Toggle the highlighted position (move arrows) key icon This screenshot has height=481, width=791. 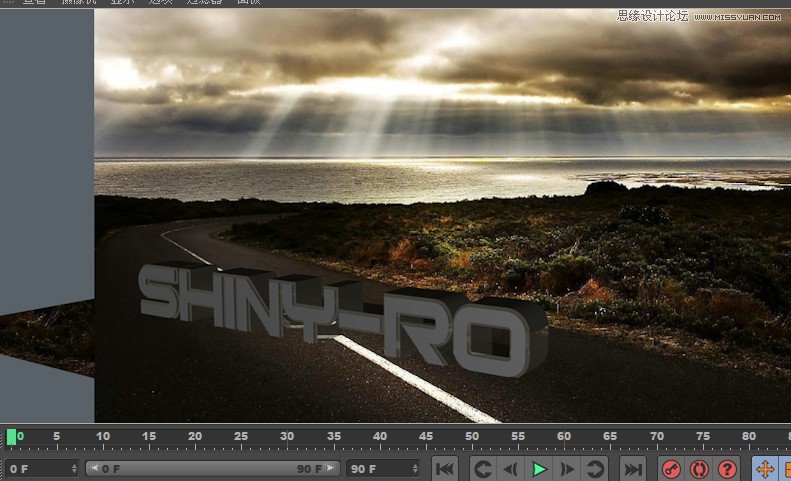point(765,469)
